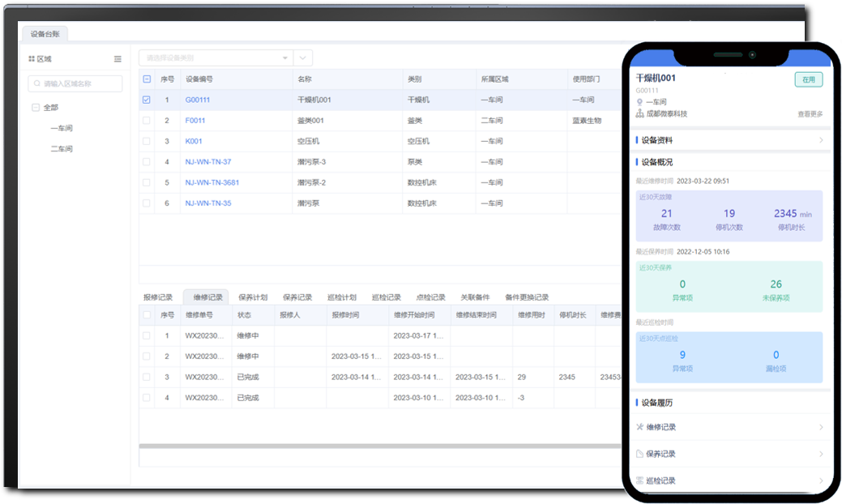The width and height of the screenshot is (842, 504).
Task: Uncheck the checkbox for device G00111
Action: [x=147, y=100]
